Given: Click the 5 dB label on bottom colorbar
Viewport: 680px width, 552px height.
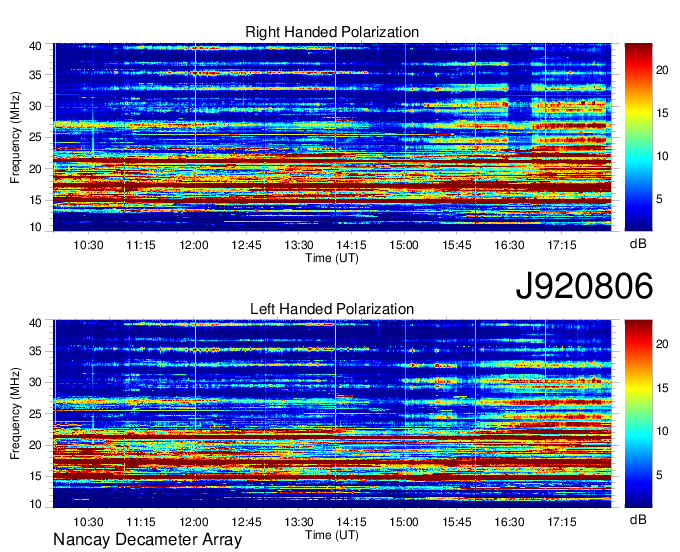Looking at the screenshot, I should [x=659, y=475].
